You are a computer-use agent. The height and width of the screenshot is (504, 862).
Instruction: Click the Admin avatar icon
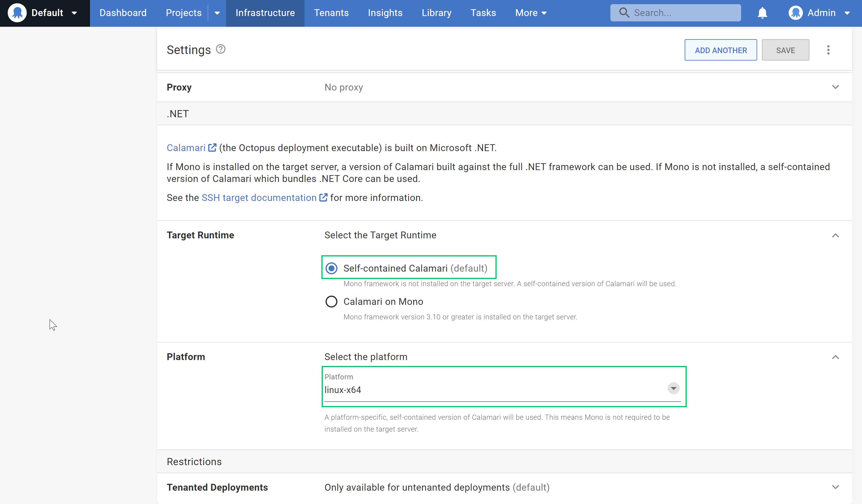pos(796,13)
